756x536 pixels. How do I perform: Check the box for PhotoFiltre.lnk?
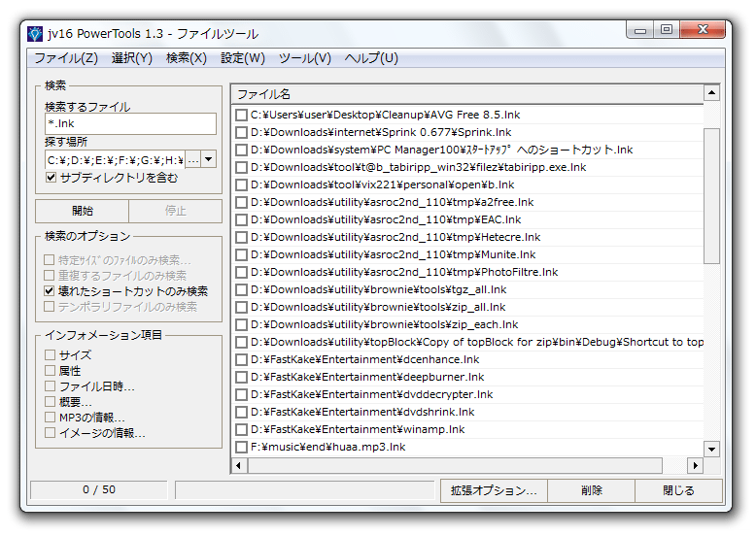(241, 273)
